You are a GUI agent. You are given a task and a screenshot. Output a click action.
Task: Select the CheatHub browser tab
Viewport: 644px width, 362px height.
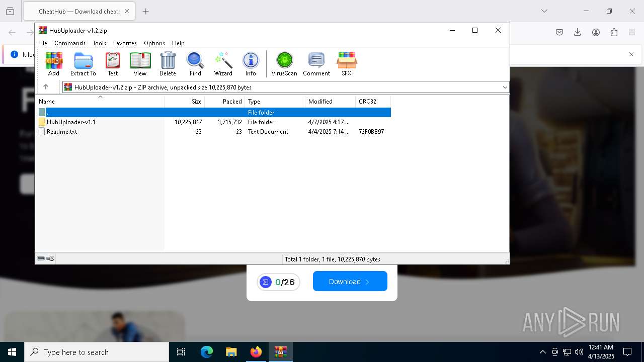[79, 11]
